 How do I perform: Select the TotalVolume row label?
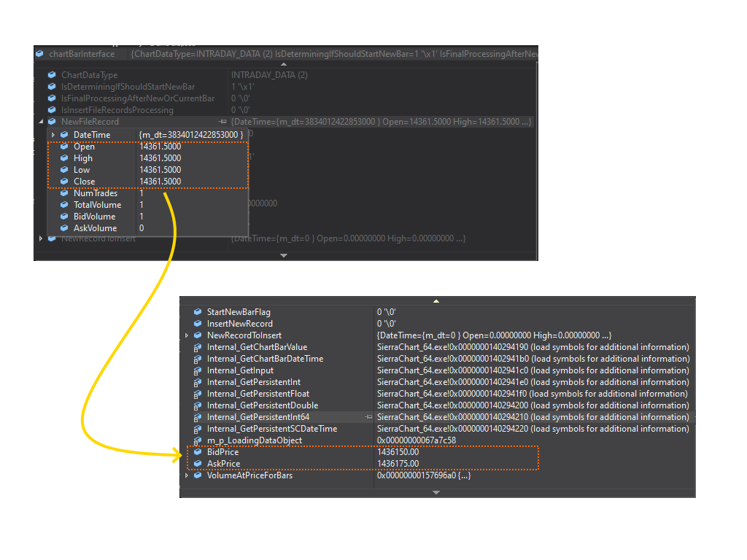(97, 205)
